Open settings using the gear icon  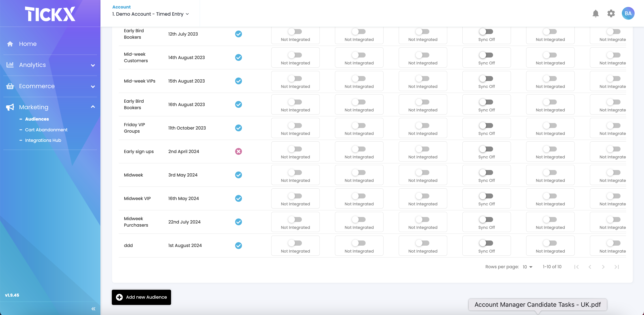(611, 13)
